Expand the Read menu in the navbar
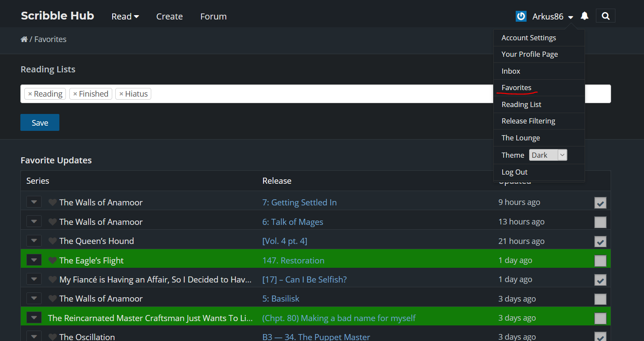Screen dimensions: 644x341 point(125,16)
